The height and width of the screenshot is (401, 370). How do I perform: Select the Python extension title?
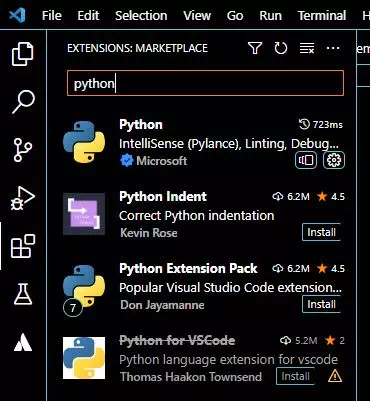click(141, 125)
